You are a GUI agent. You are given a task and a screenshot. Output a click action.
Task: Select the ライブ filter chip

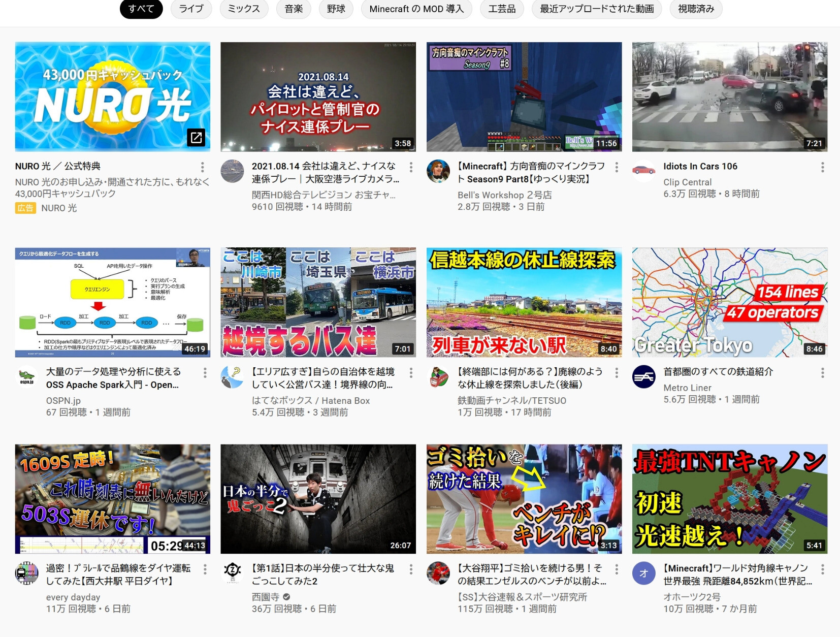[x=191, y=9]
